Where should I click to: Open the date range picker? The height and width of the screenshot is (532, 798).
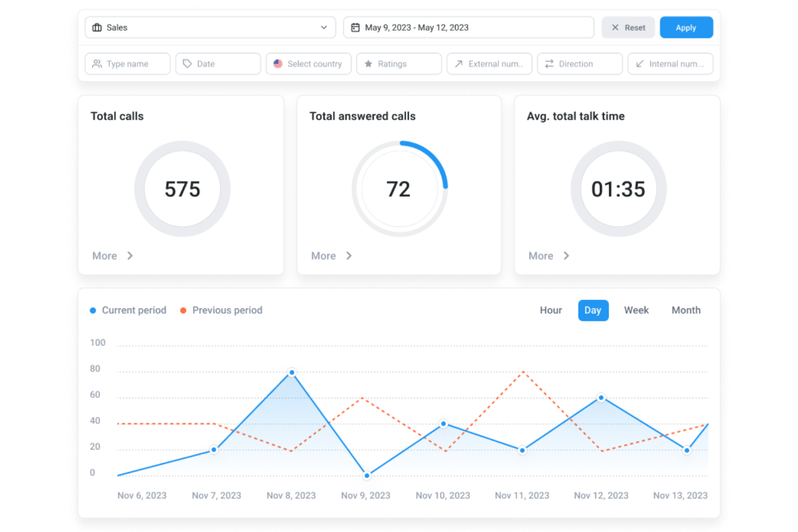tap(468, 27)
